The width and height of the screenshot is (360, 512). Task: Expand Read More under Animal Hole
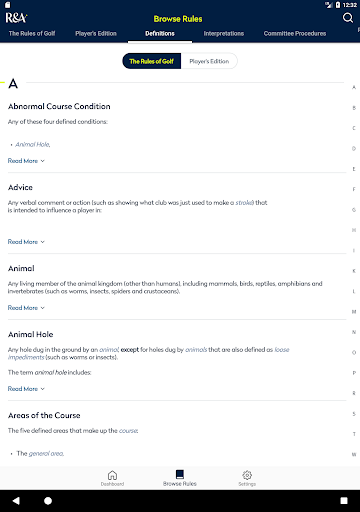(x=26, y=389)
